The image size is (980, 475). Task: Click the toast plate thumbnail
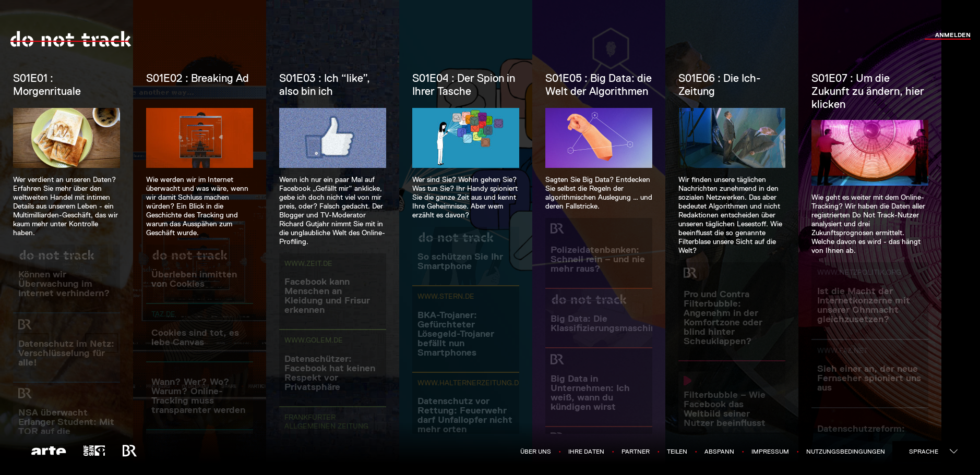[66, 138]
